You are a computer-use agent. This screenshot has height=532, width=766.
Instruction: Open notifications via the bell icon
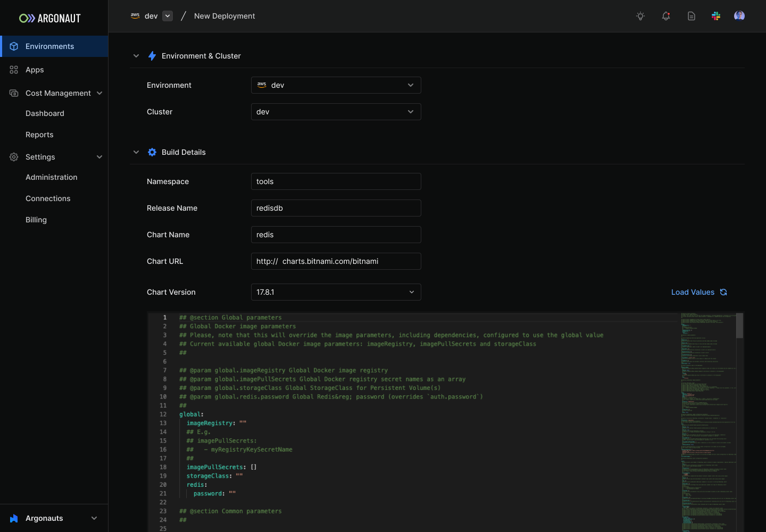pyautogui.click(x=665, y=16)
